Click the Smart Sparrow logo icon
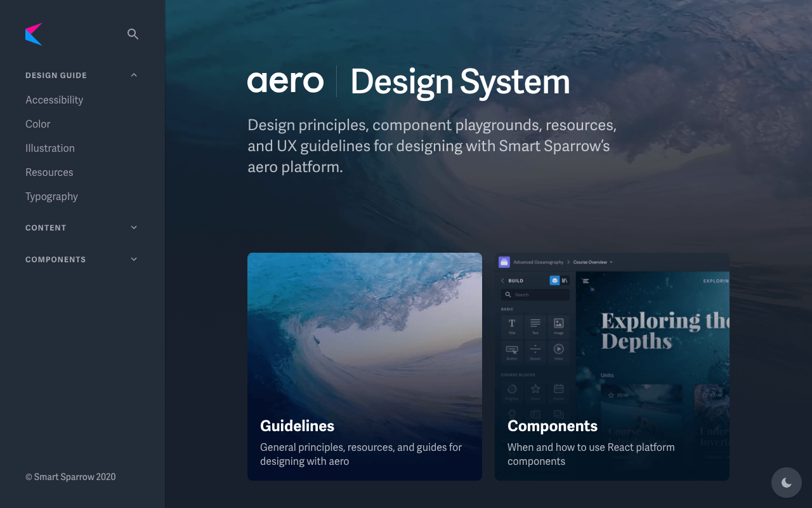The height and width of the screenshot is (508, 812). click(34, 34)
